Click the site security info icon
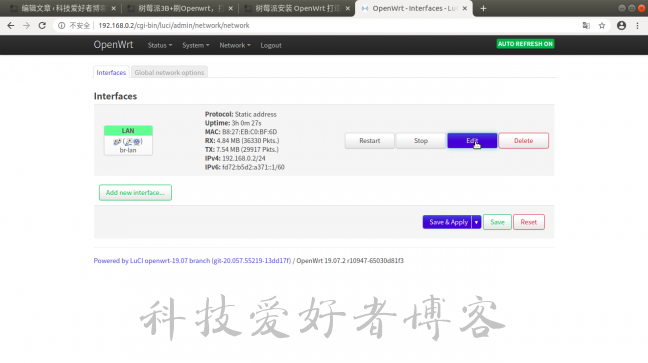The width and height of the screenshot is (648, 363). 61,26
